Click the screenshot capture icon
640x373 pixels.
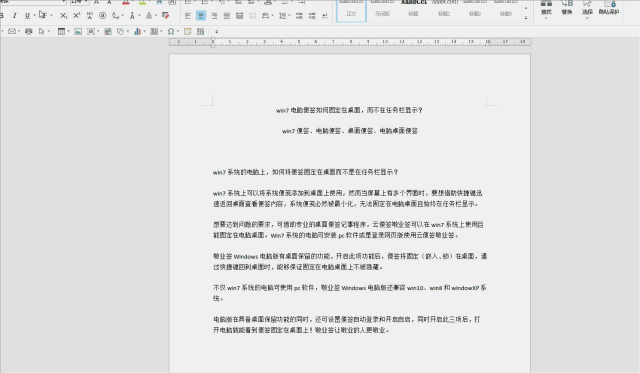[91, 31]
